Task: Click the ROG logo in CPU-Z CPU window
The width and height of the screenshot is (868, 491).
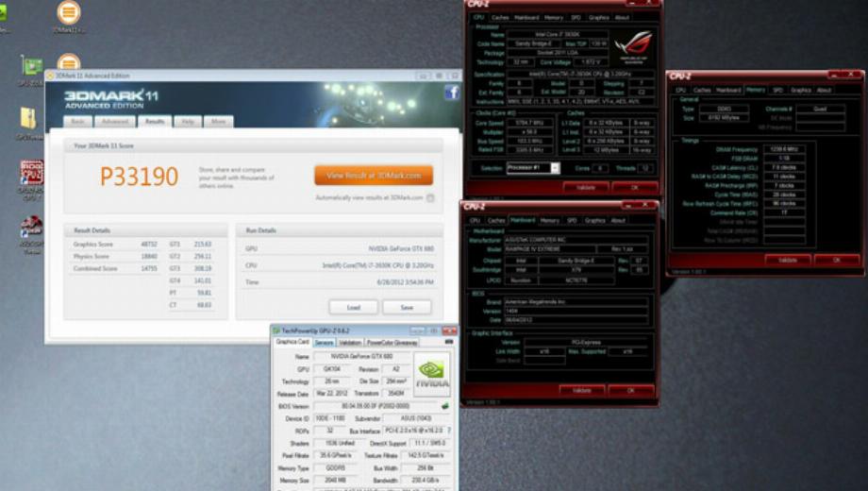Action: [x=633, y=46]
